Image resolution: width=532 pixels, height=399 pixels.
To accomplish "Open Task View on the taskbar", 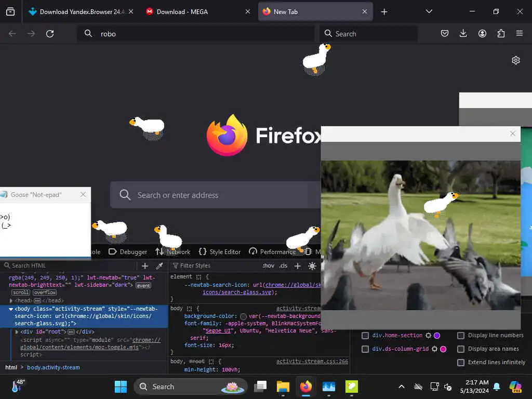I will pos(261,387).
